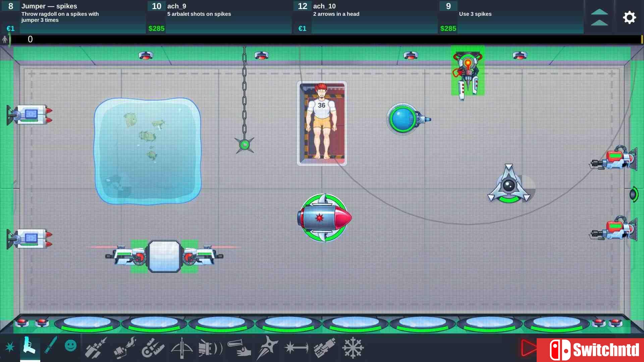Click the quest number 9 badge
Viewport: 644px width, 362px height.
448,6
